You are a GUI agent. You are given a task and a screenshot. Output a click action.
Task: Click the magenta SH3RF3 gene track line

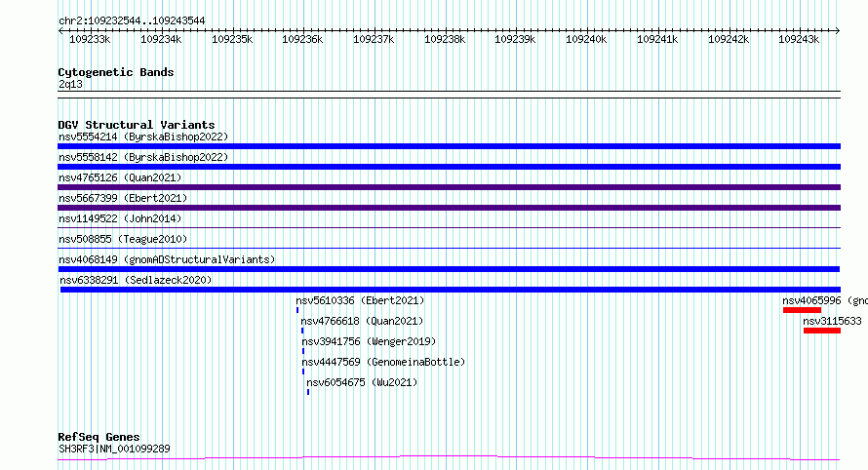coord(449,457)
